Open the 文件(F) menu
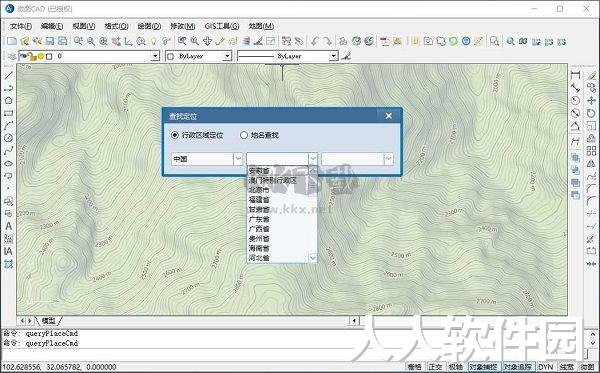 click(x=21, y=26)
